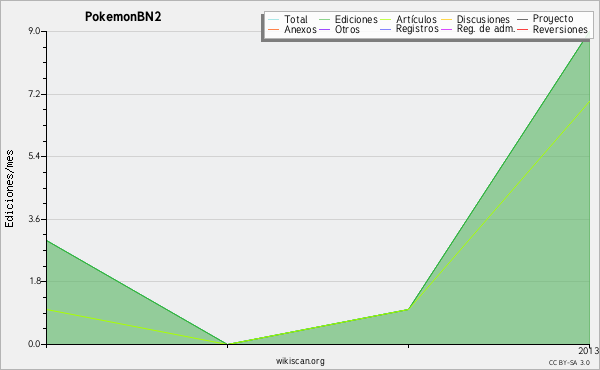
Task: Click the Ediciones/mes axis title
Action: (9, 189)
